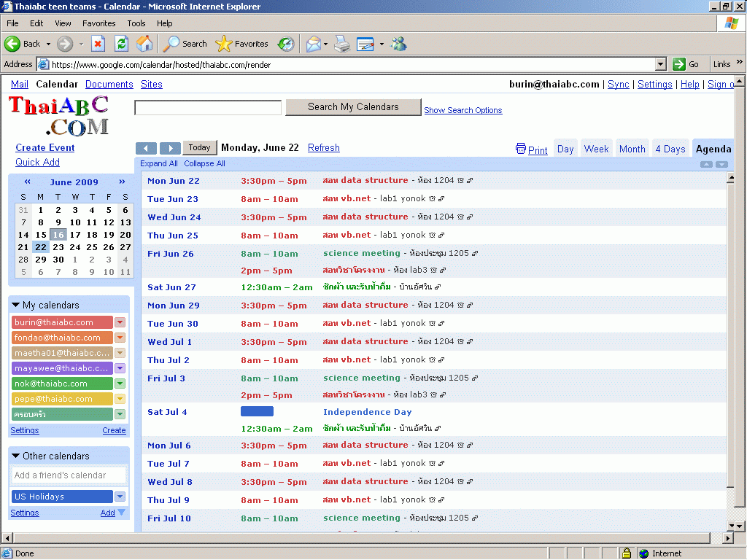Image resolution: width=747 pixels, height=560 pixels.
Task: Collapse the My calendars section
Action: (16, 306)
